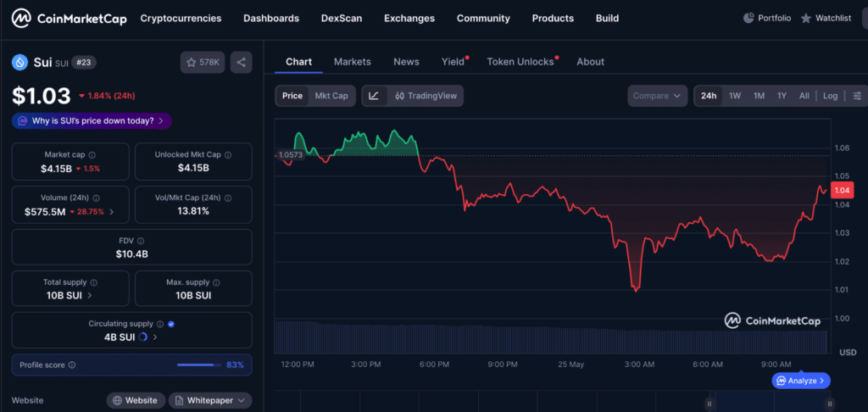This screenshot has height=412, width=868.
Task: Expand Volume (24h) details chevron
Action: click(112, 212)
